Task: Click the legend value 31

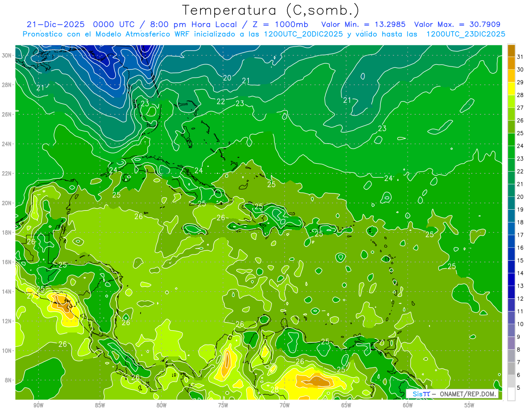Action: coord(520,57)
